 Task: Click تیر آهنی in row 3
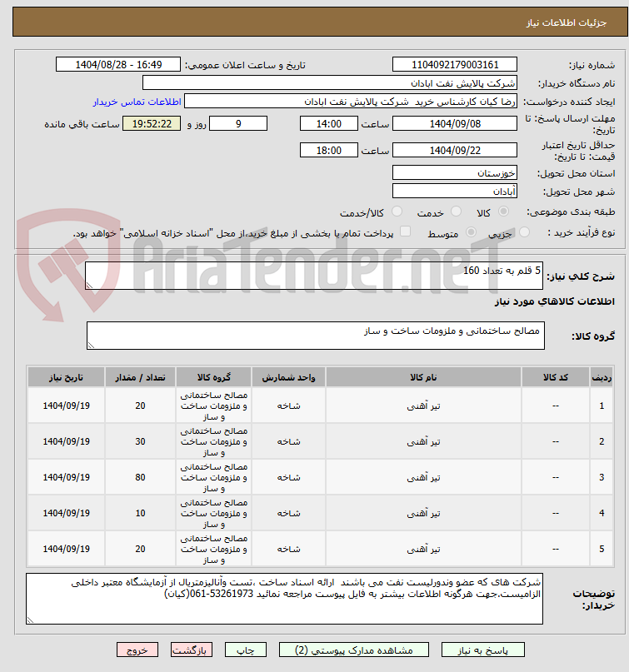tap(423, 477)
